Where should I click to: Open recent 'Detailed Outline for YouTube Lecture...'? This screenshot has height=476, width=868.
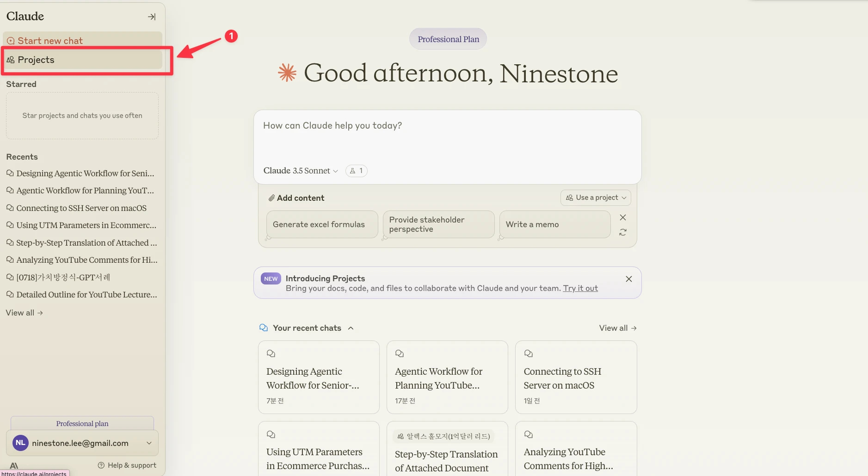tap(81, 295)
